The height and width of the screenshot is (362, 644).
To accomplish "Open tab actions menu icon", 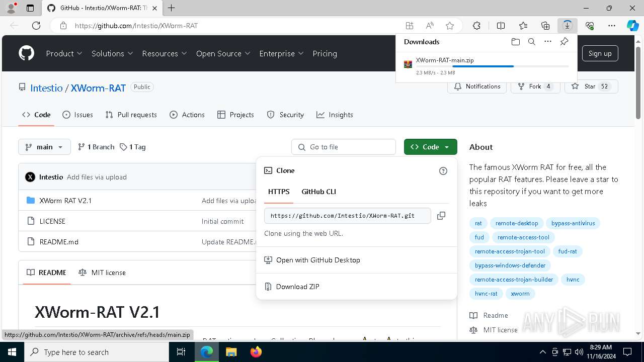I will coord(30,8).
